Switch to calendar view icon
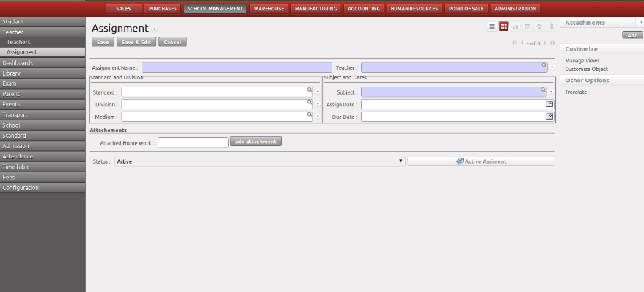 point(527,26)
